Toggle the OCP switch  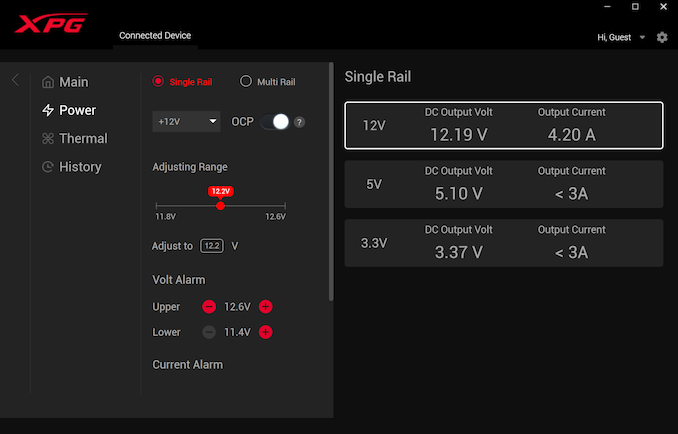pyautogui.click(x=275, y=121)
